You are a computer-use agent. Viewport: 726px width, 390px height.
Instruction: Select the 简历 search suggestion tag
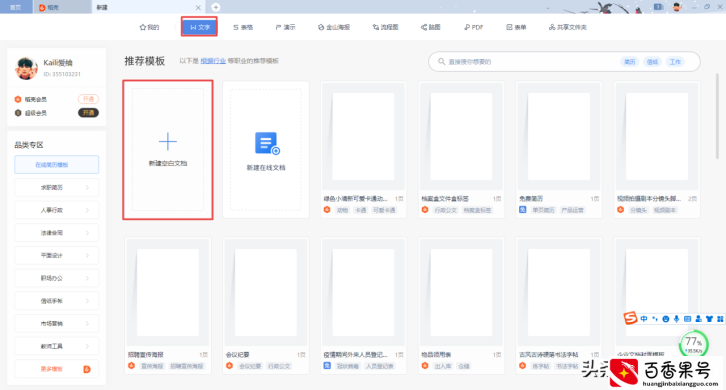coord(630,62)
